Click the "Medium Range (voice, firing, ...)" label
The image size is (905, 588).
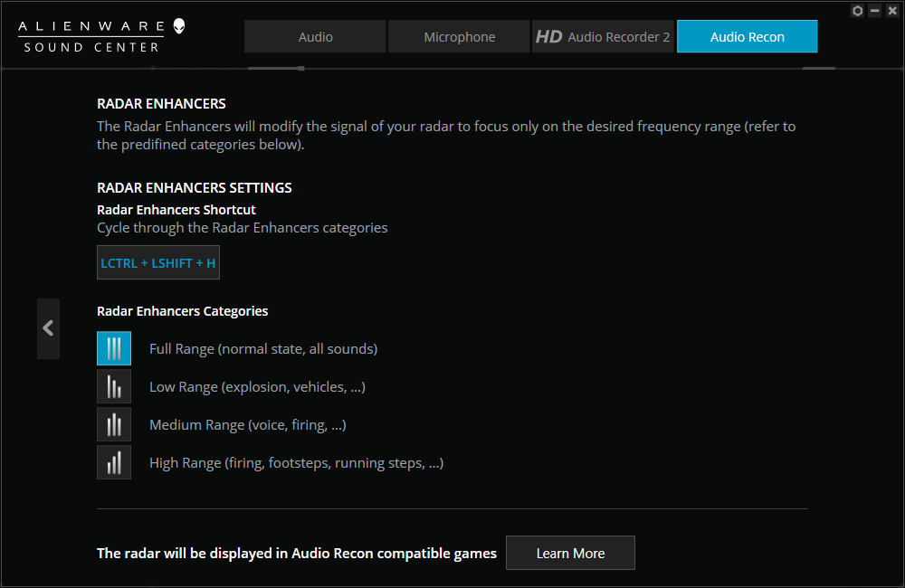tap(247, 424)
